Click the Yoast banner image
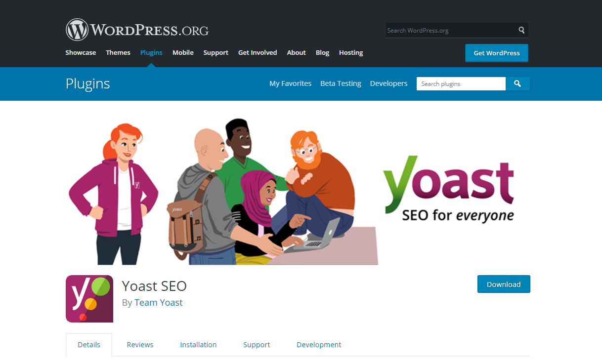Screen dimensions: 602x364 point(301,191)
